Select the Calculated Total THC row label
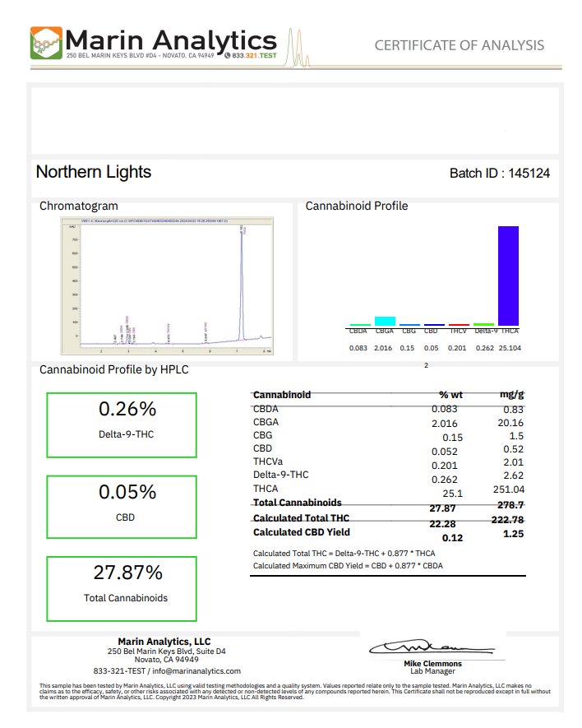Image resolution: width=582 pixels, height=728 pixels. (x=301, y=518)
